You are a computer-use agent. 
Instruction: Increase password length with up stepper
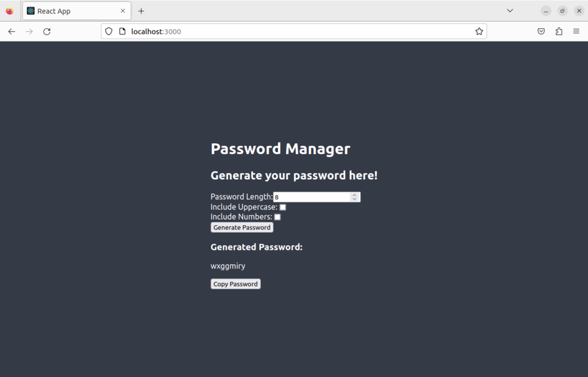[x=355, y=195]
